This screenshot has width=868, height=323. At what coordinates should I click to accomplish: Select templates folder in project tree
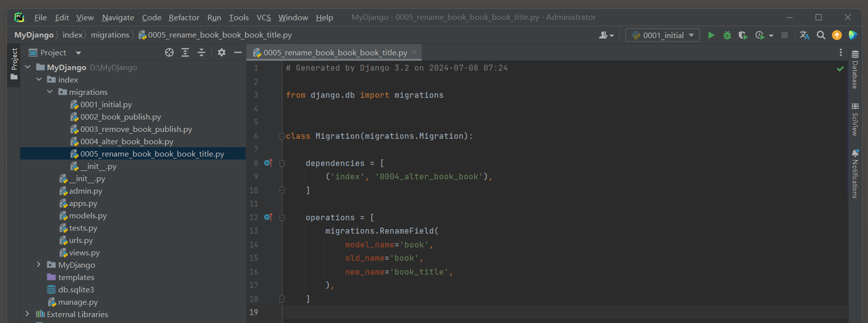point(76,277)
